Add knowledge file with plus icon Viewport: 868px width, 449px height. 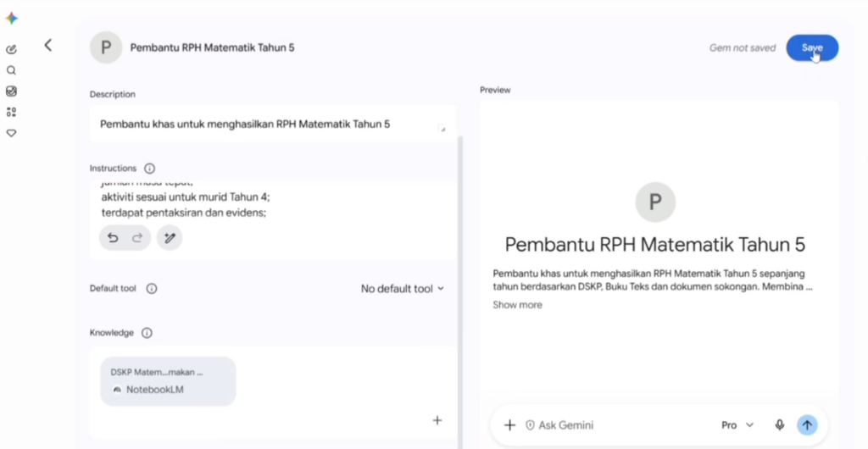[x=437, y=421]
